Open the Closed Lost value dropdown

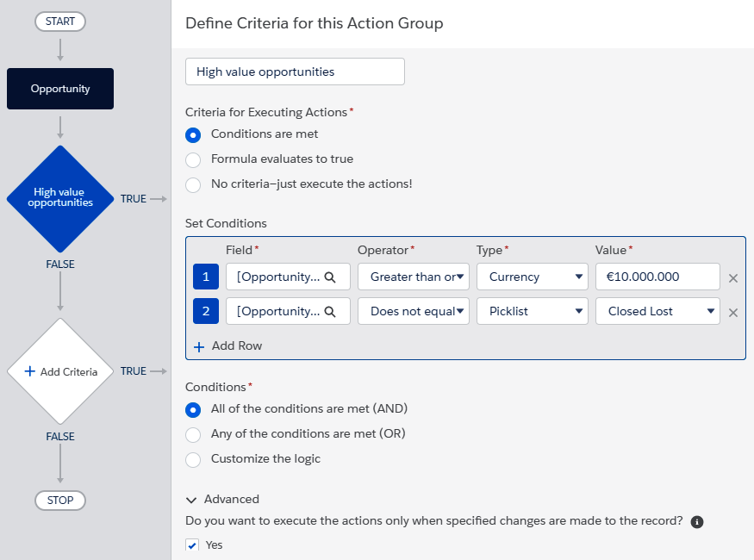click(x=657, y=311)
